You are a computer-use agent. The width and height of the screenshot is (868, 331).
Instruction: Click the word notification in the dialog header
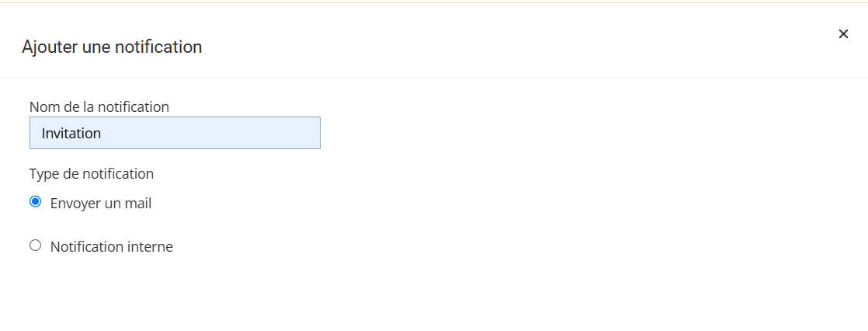158,47
